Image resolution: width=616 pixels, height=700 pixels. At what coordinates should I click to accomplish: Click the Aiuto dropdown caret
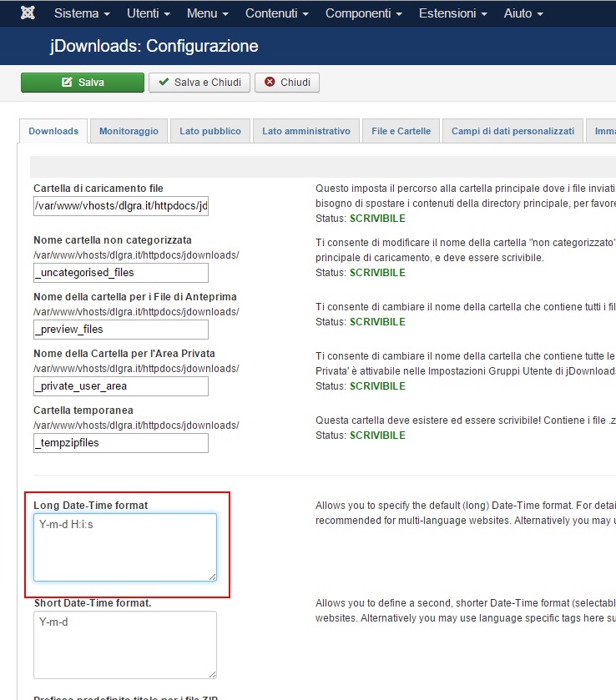click(x=540, y=14)
